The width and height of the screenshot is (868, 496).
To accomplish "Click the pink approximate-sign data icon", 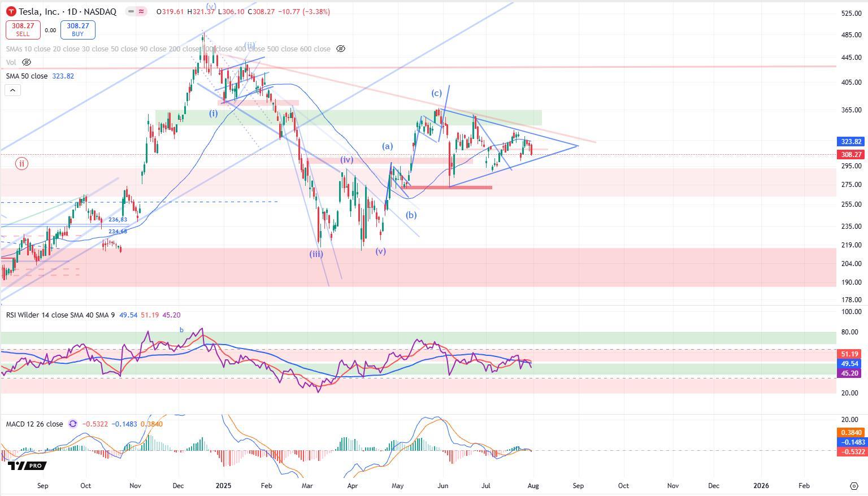I will click(x=141, y=11).
